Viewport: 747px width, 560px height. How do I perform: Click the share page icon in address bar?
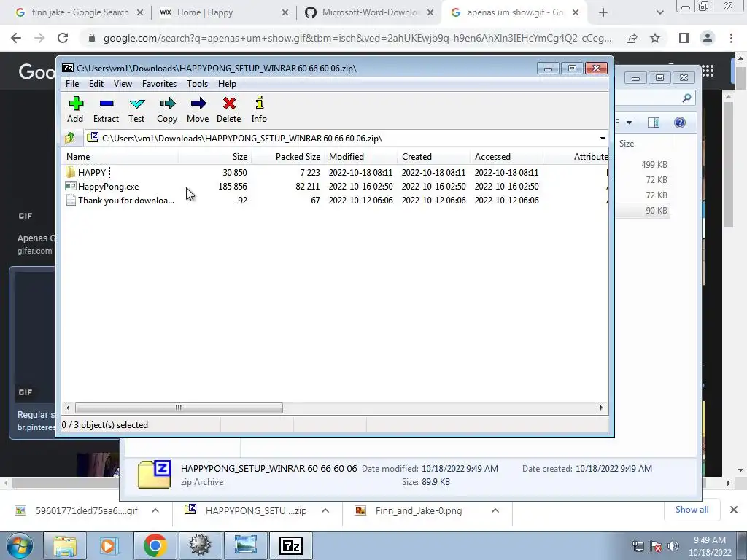pos(632,38)
